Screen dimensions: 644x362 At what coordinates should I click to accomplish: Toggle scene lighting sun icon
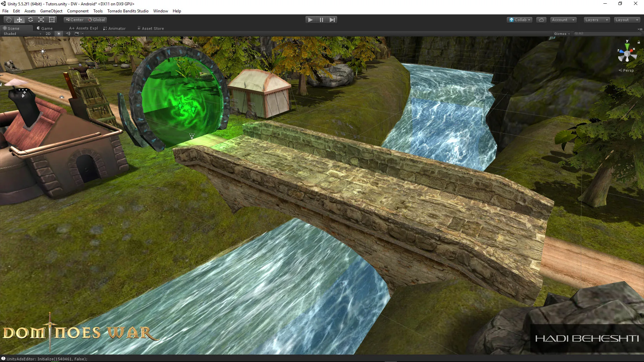point(59,34)
